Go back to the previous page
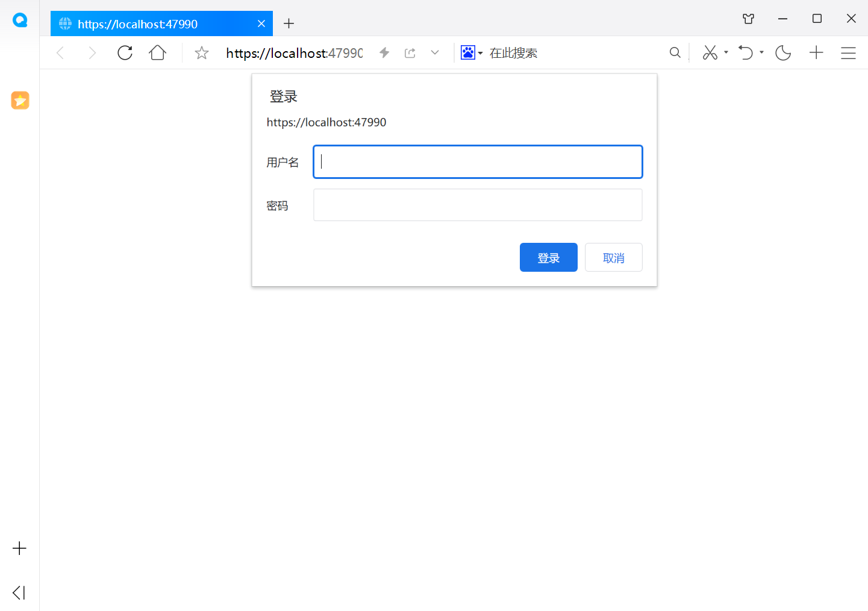This screenshot has width=868, height=611. tap(60, 53)
